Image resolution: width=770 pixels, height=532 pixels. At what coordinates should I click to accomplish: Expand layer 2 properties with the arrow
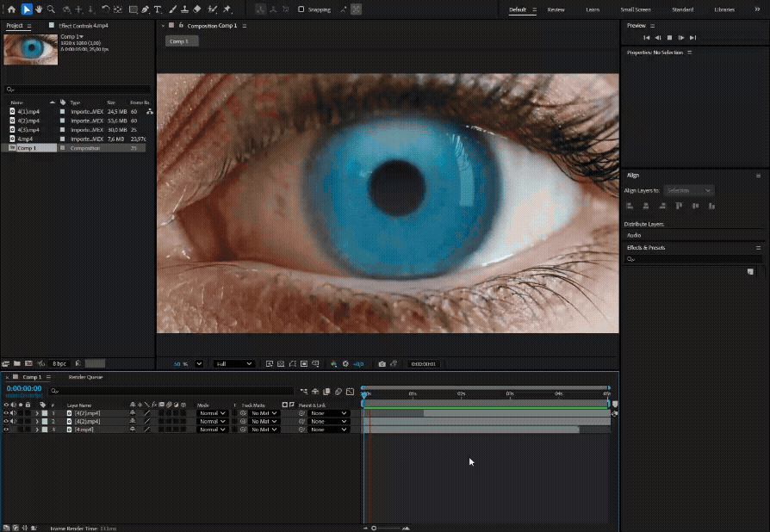click(36, 421)
